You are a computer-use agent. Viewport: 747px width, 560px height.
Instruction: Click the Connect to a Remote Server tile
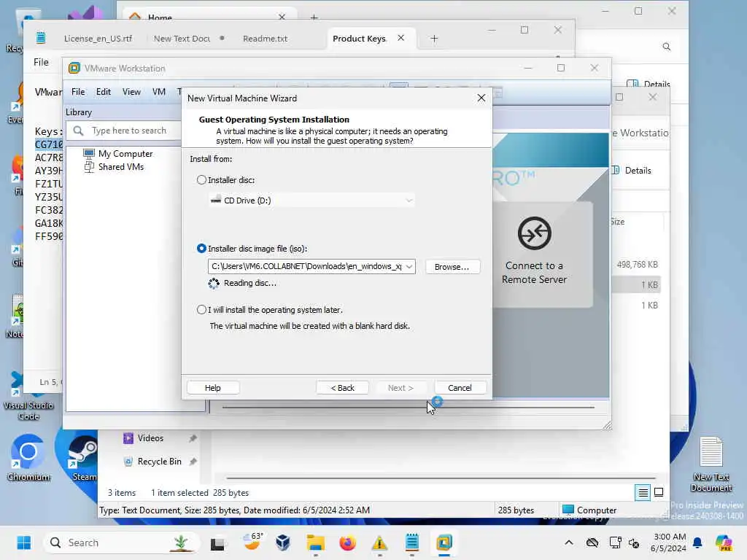click(534, 254)
